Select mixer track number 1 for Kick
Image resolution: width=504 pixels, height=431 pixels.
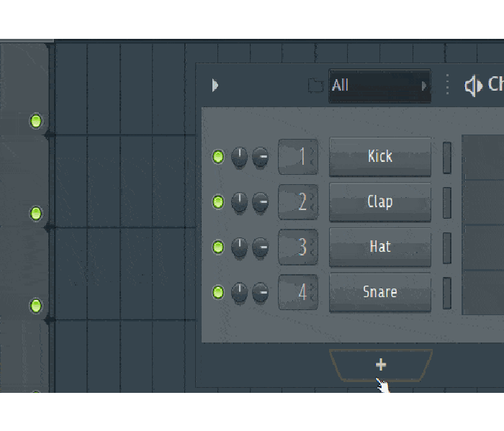point(298,157)
